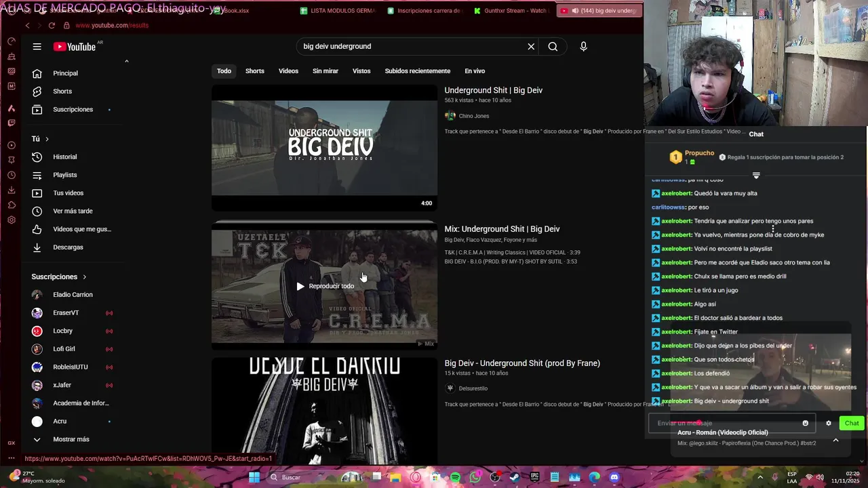The width and height of the screenshot is (868, 488).
Task: Select the Videos filter chip
Action: pos(288,71)
